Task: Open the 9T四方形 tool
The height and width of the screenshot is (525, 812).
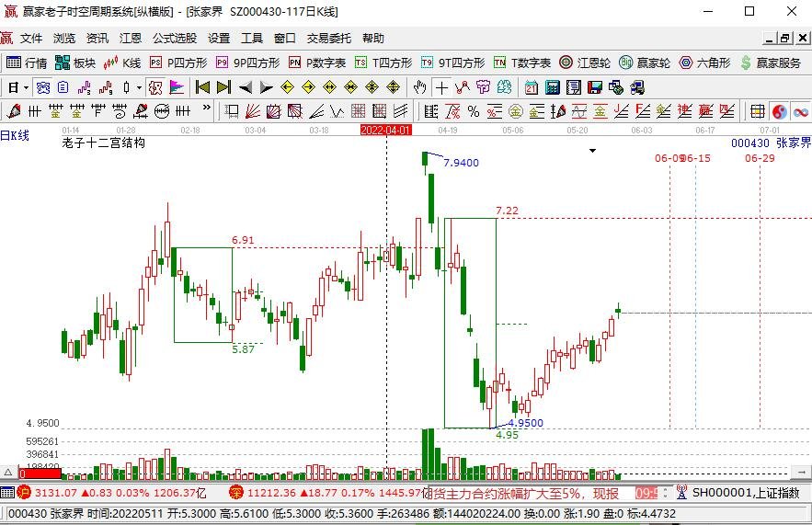Action: pos(453,63)
